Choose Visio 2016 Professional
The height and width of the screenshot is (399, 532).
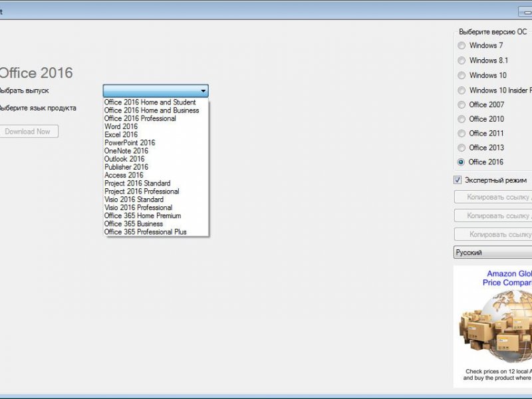click(x=156, y=207)
